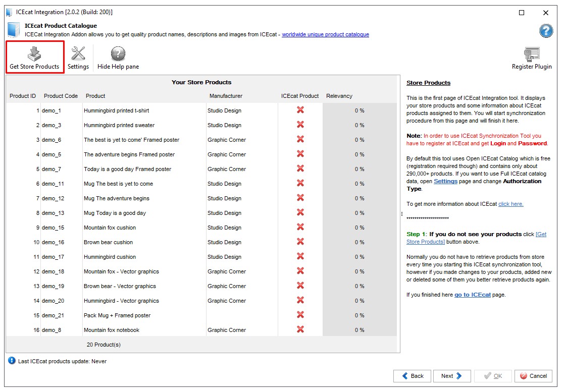Viewport: 564px width, 392px height.
Task: Click the Hide Help pane icon
Action: coord(118,54)
